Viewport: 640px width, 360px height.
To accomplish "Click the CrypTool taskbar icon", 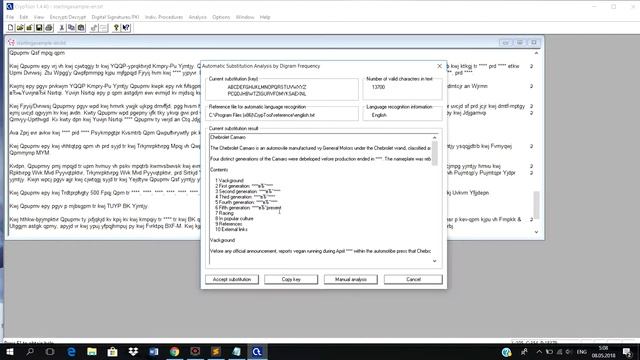I will (257, 352).
